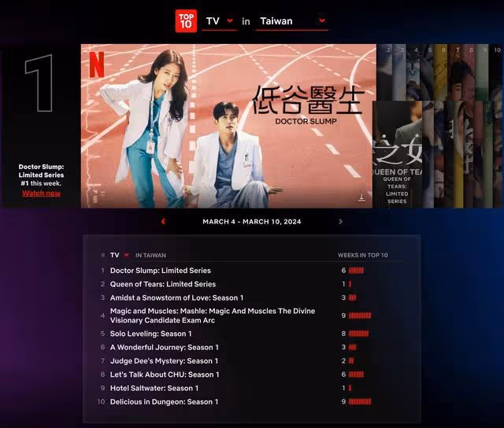Open the TV dropdown in list header
Image resolution: width=504 pixels, height=428 pixels.
(120, 255)
